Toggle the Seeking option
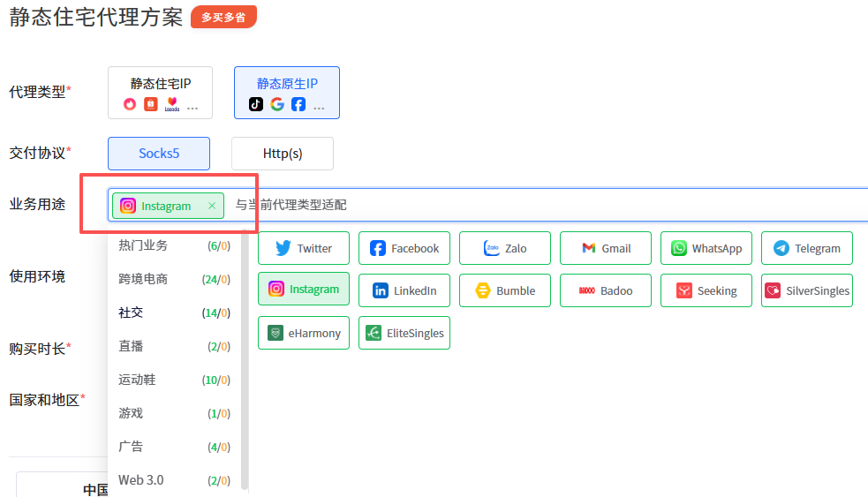The image size is (868, 497). (706, 290)
